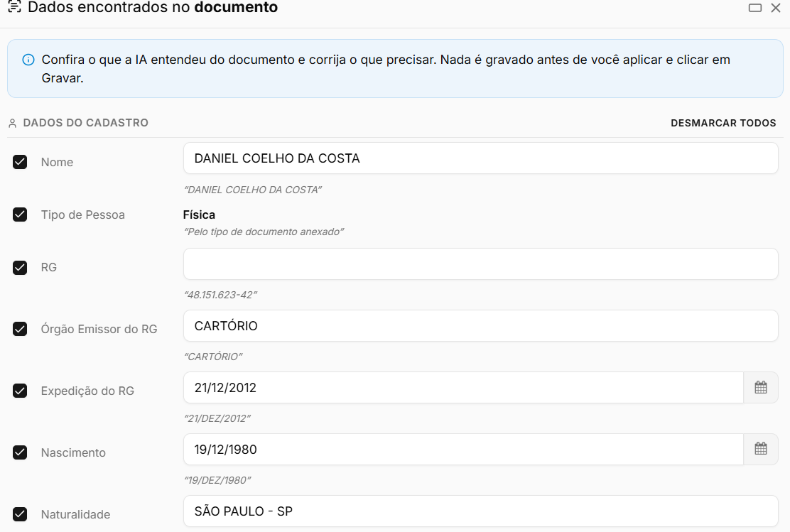Click Desmarcar Todos link
This screenshot has width=790, height=532.
coord(723,123)
